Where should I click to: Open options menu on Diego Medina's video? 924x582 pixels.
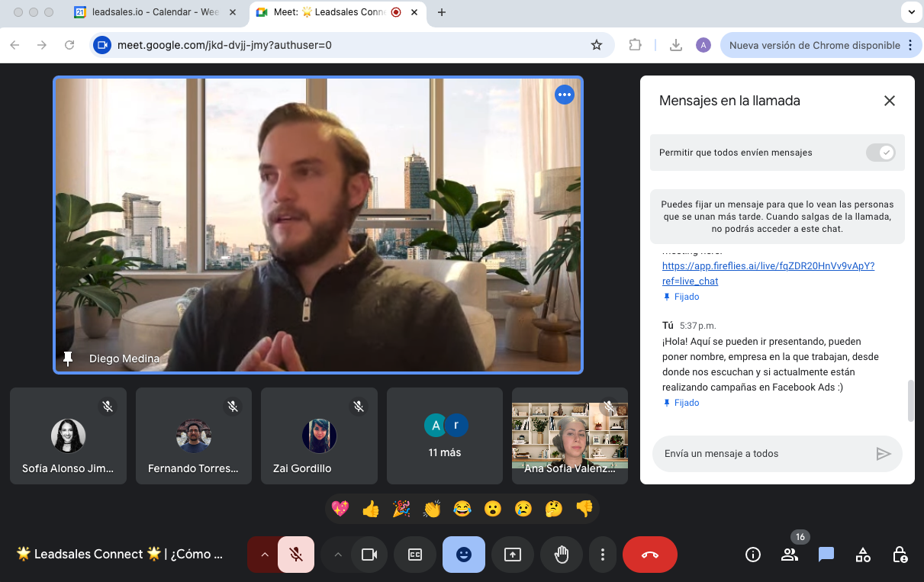[565, 95]
